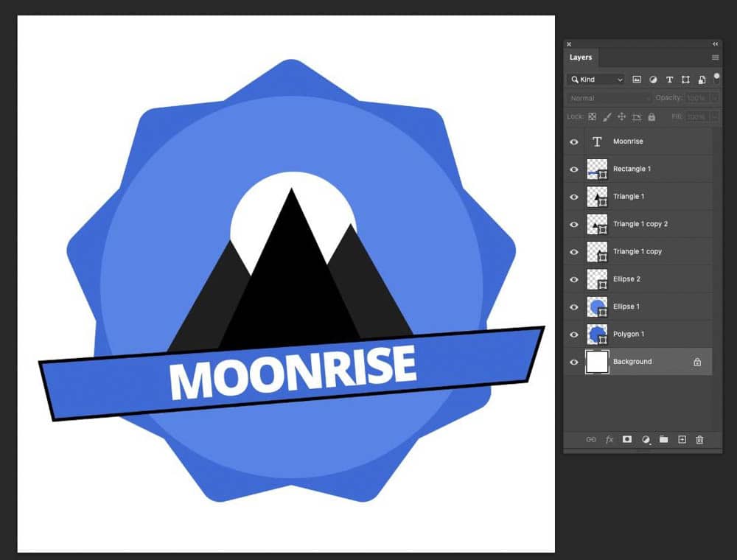Turn off layer filtering switch
737x560 pixels.
(716, 77)
